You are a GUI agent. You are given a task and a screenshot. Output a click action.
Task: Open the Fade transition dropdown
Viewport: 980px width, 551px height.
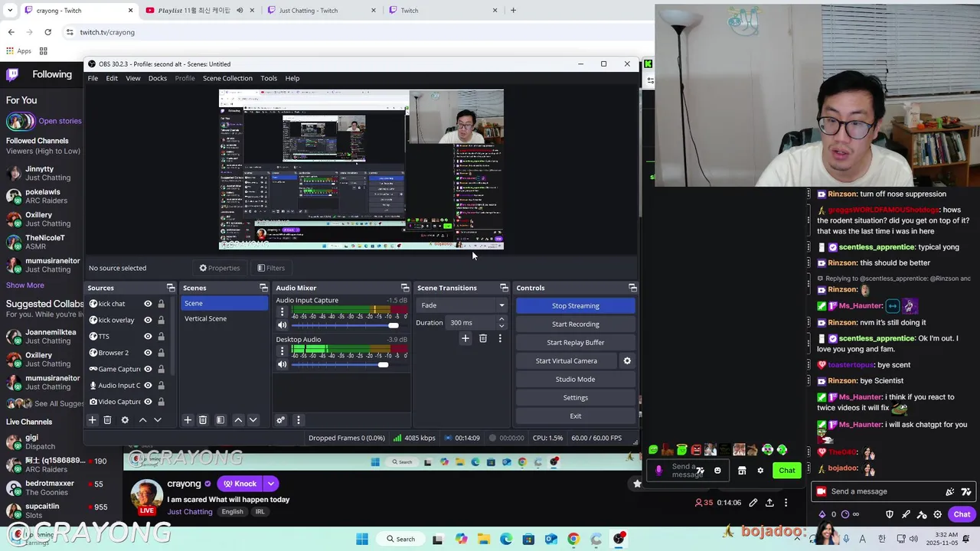coord(462,305)
